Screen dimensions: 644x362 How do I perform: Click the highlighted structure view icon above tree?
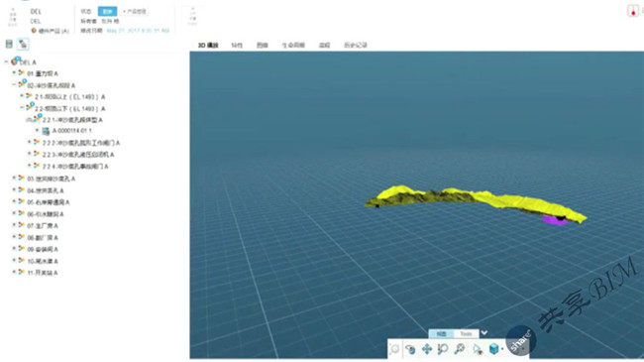tap(23, 44)
